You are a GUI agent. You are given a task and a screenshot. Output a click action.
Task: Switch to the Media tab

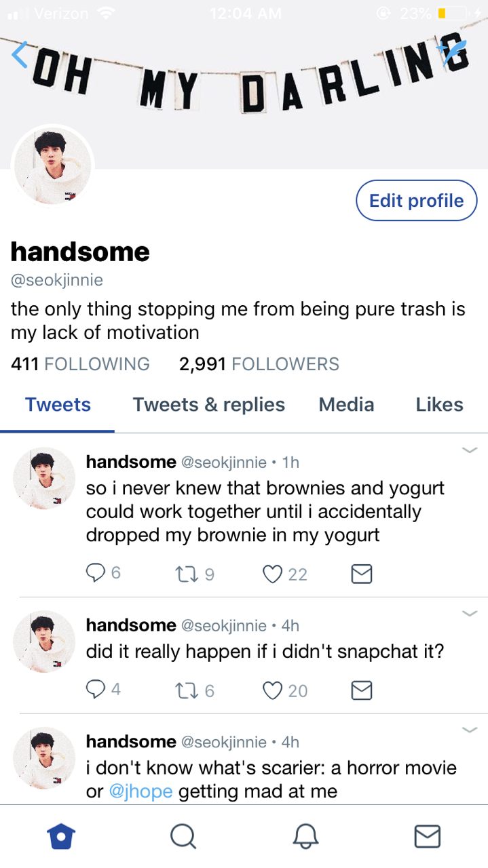coord(346,405)
